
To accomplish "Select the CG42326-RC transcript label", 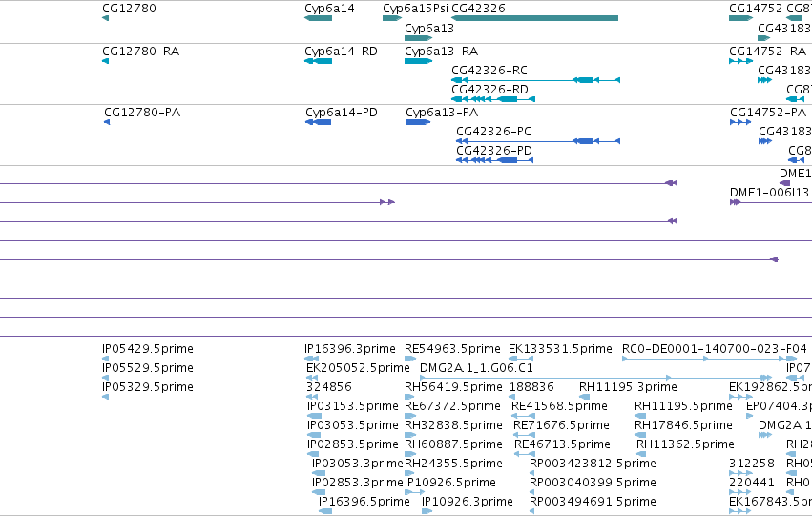I will [489, 71].
